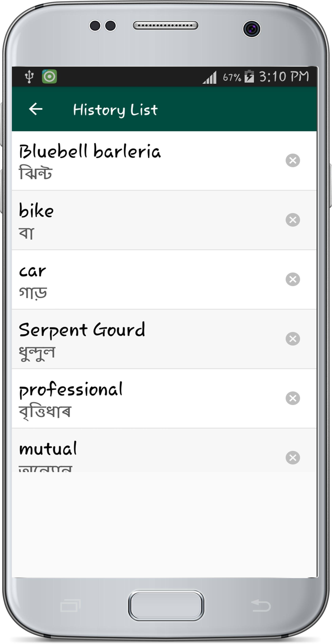The image size is (332, 644).
Task: Delete Serpent Gourd from the list
Action: tap(293, 339)
